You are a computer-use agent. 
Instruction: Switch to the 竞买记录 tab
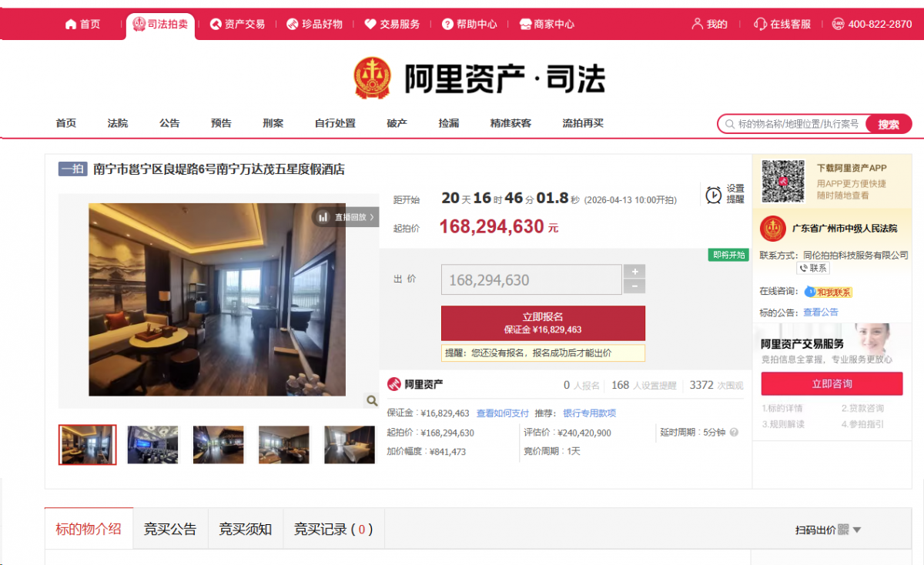[x=333, y=529]
